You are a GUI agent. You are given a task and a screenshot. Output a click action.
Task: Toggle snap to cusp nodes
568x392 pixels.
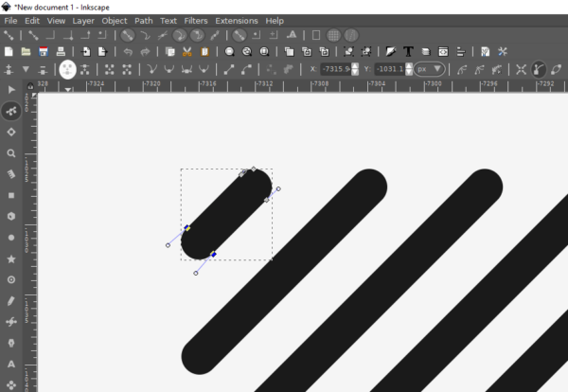(180, 35)
